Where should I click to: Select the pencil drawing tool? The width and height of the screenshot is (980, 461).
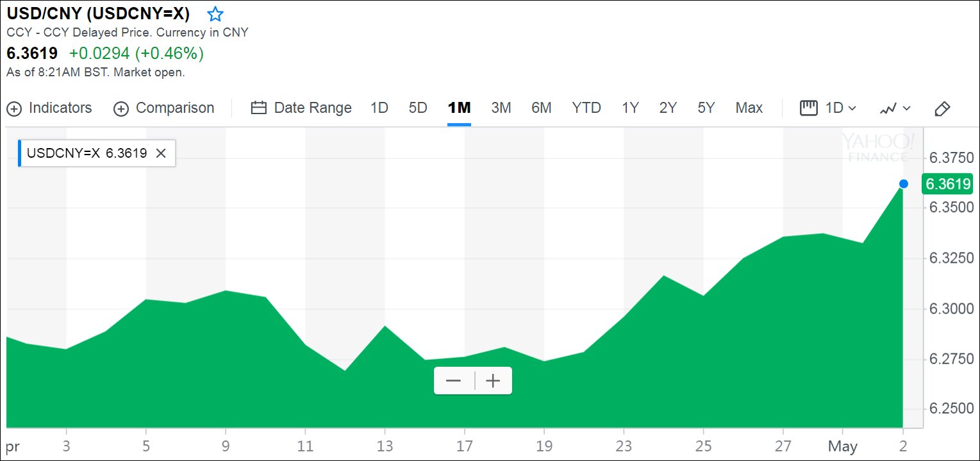point(942,108)
